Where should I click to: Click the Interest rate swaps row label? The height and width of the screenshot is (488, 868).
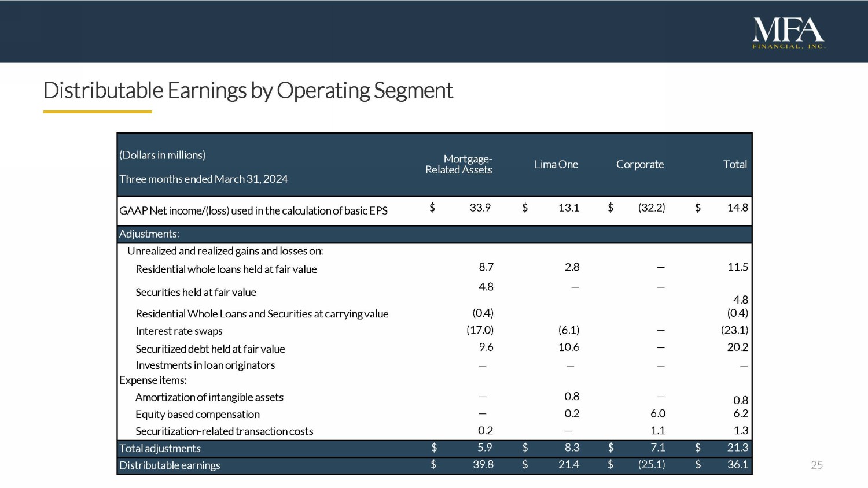(179, 331)
